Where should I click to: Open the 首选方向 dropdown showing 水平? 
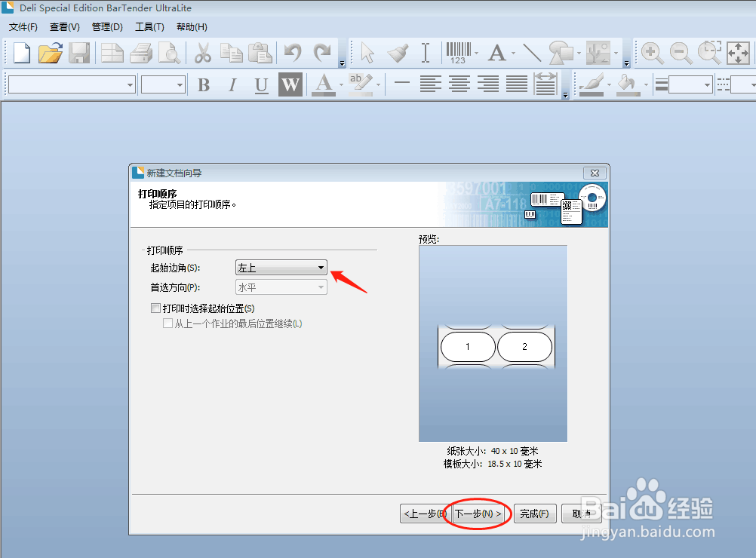(281, 287)
